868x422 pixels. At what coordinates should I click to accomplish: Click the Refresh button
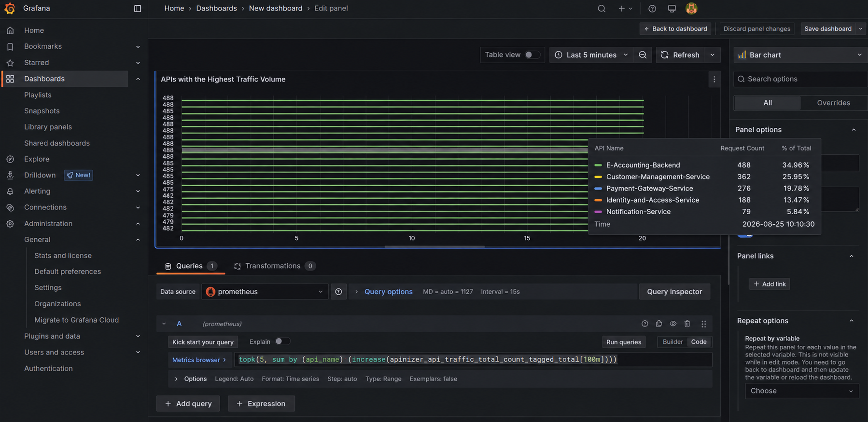680,55
